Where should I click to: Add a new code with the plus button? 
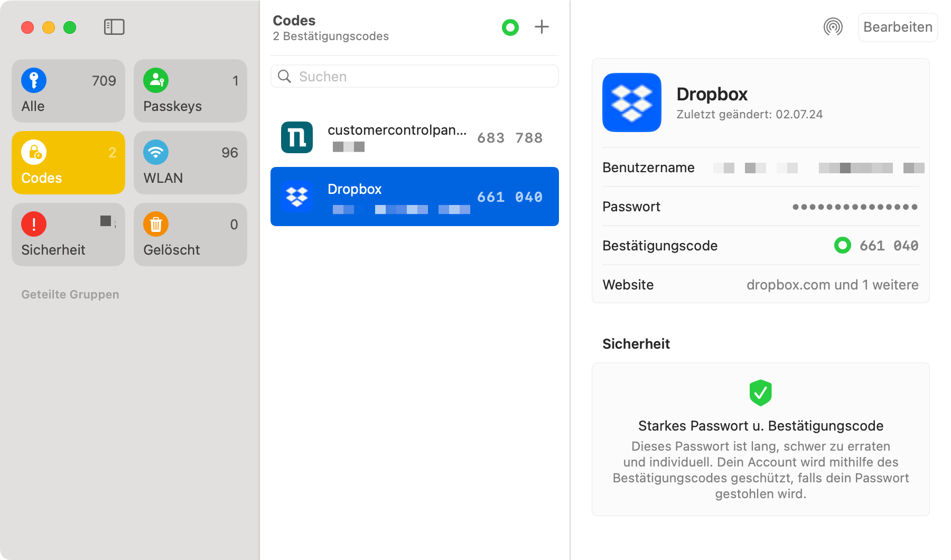point(542,27)
